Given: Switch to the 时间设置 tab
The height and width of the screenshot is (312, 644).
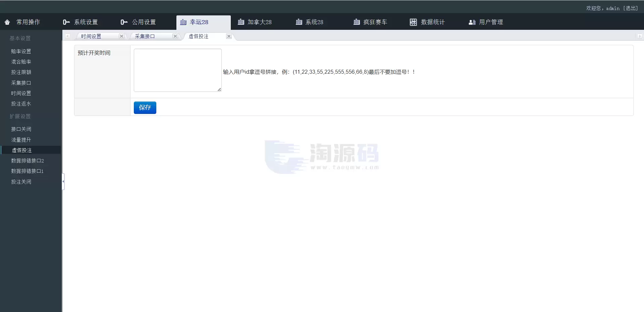Looking at the screenshot, I should (91, 36).
